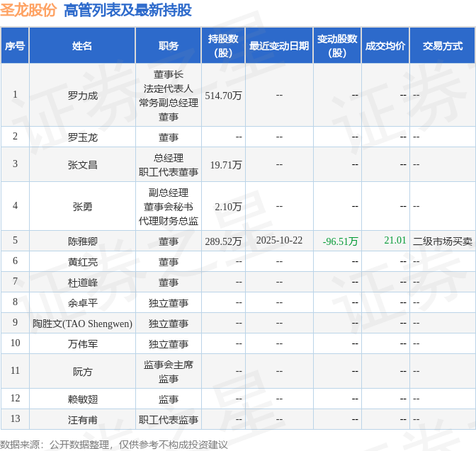Viewport: 476px width, 451px height.
Task: Click sequence number 9
Action: [x=15, y=322]
